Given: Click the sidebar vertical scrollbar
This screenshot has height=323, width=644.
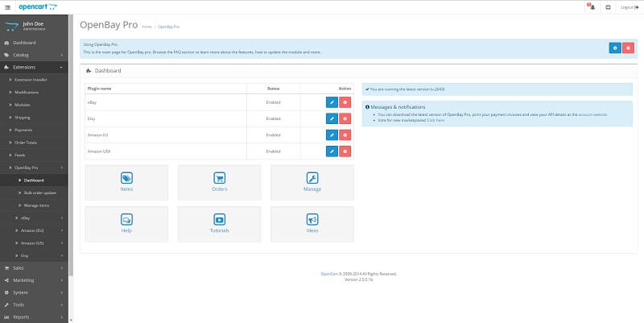Looking at the screenshot, I should pos(71,144).
